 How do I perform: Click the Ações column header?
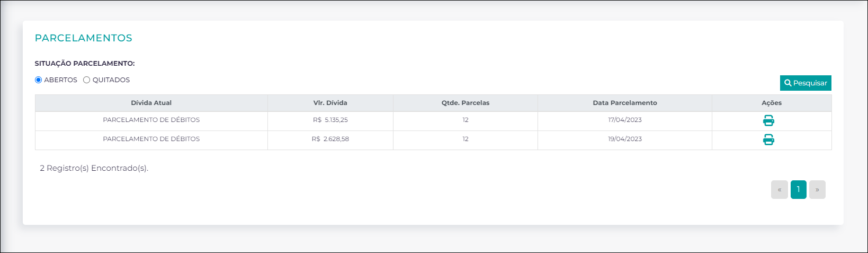772,103
